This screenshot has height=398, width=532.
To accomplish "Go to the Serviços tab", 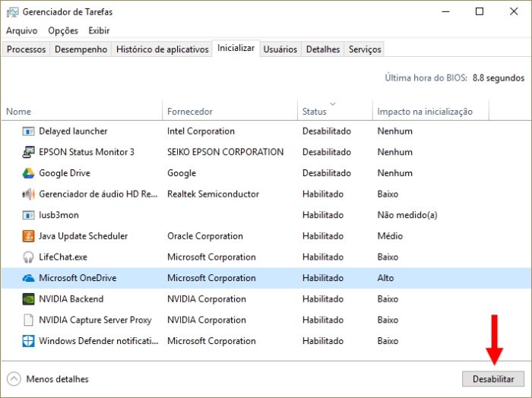I will tap(365, 49).
